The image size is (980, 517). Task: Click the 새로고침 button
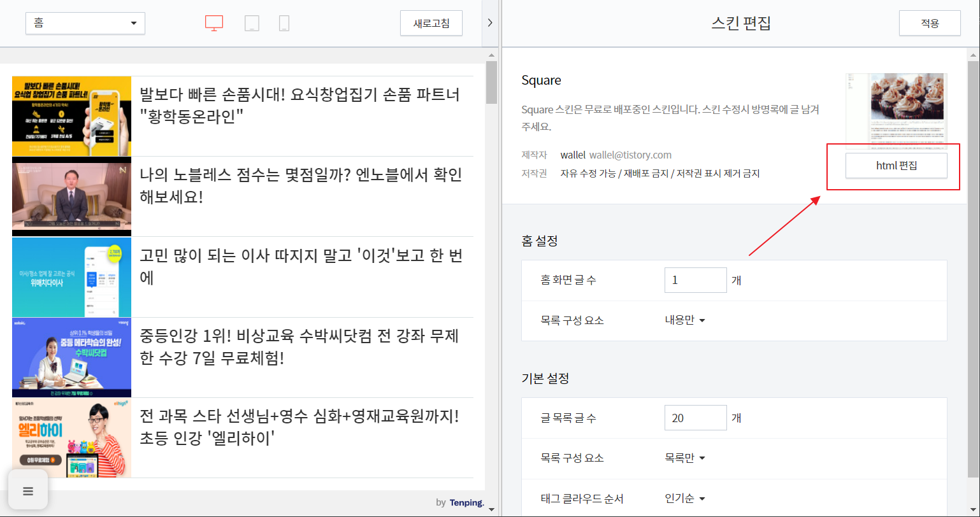coord(431,24)
